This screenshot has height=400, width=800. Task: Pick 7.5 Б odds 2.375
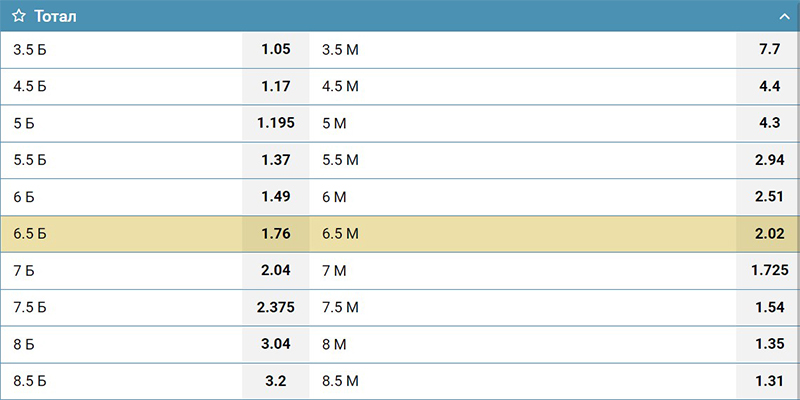click(276, 307)
